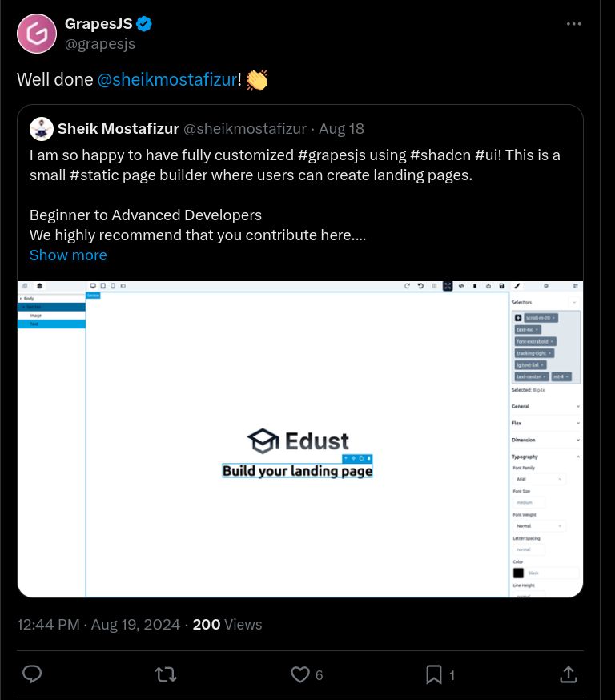Repost this tweet with the retweet icon

[166, 674]
